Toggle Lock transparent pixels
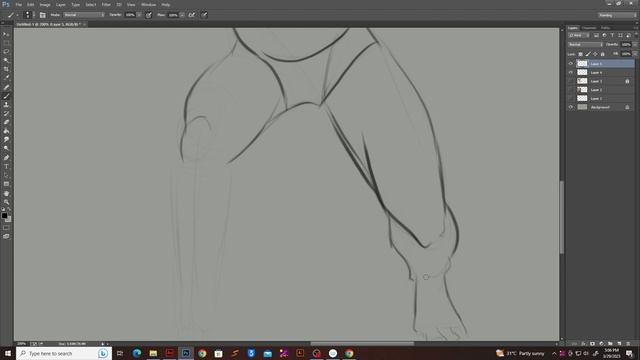Screen dimensions: 640x360 [580, 54]
